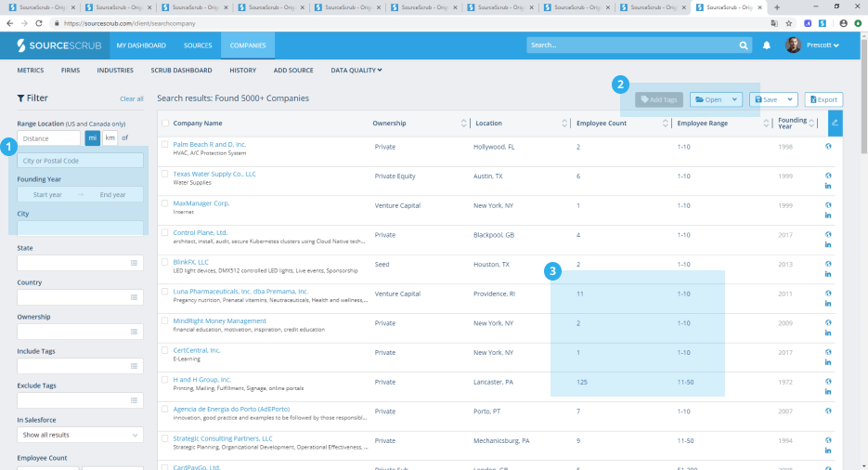Click the Distance input field
The image size is (868, 470).
point(48,137)
